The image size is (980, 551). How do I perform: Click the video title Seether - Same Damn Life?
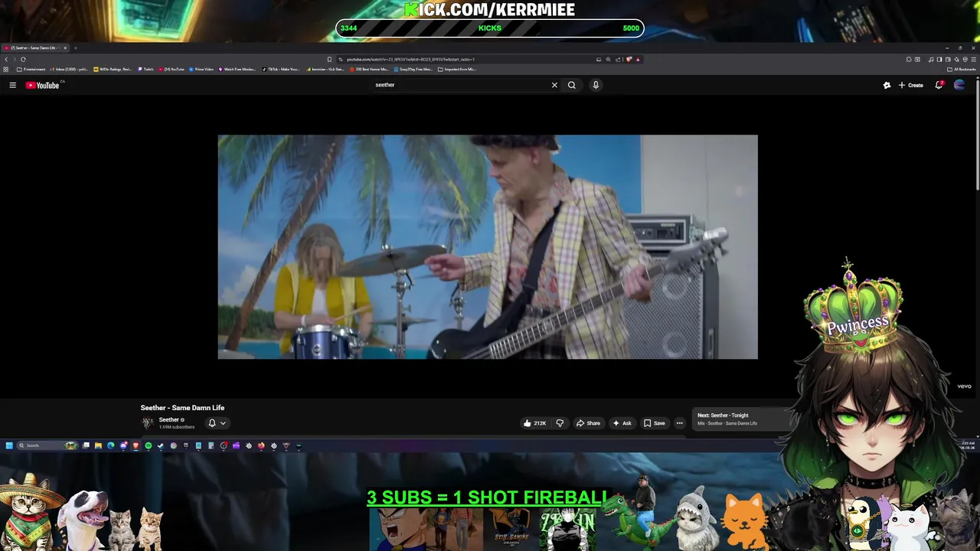[182, 408]
